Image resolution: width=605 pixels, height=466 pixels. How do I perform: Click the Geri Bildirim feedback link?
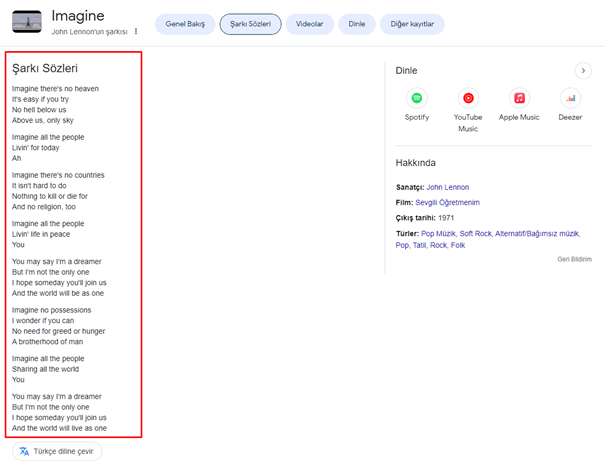point(575,259)
